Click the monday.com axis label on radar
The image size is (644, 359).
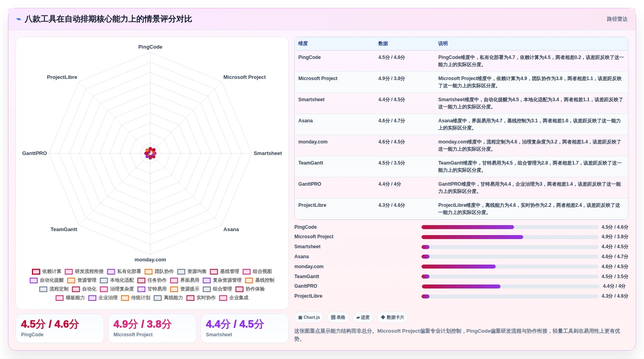point(150,260)
